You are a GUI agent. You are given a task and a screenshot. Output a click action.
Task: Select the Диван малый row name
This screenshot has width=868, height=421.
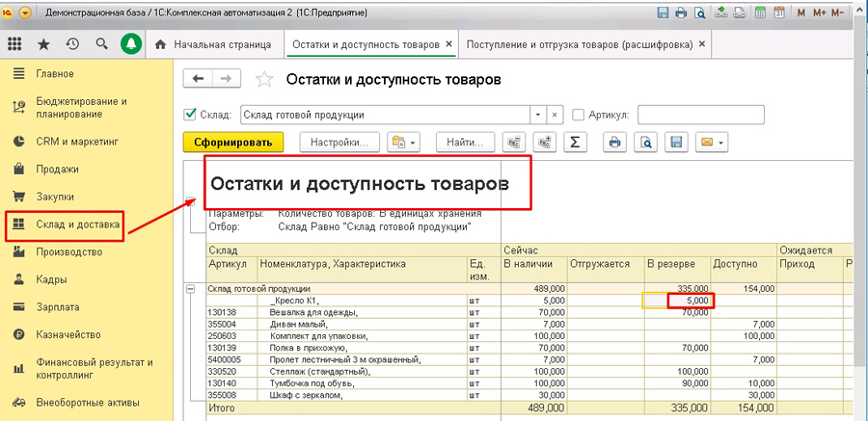[x=299, y=325]
